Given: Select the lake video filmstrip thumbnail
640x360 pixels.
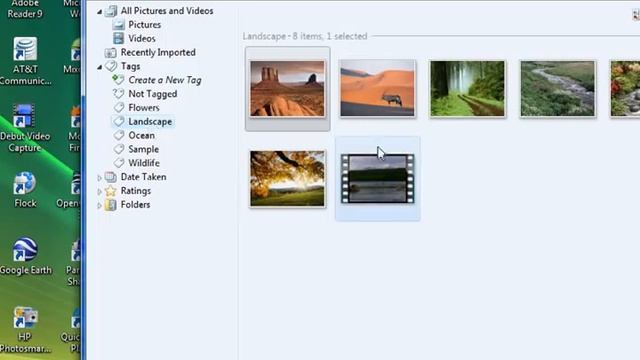Looking at the screenshot, I should click(x=378, y=178).
